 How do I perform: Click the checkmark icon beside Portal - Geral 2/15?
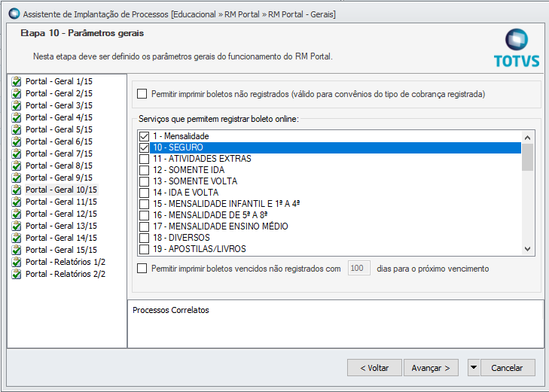16,93
